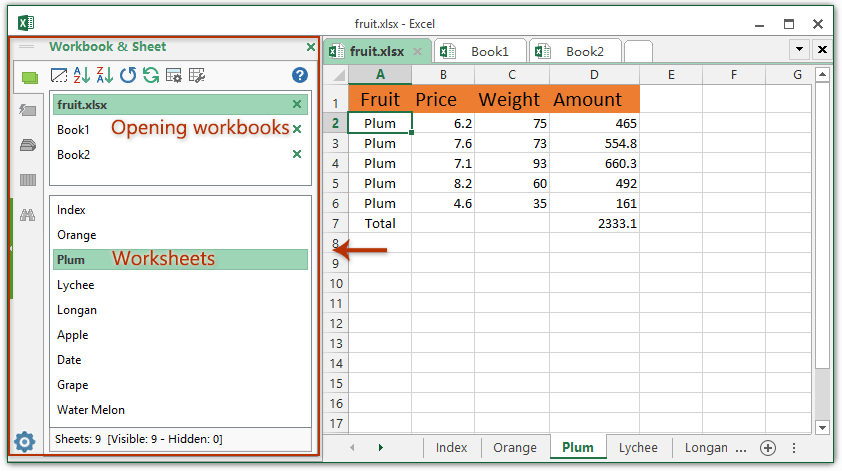Click the sheet tools wrench icon
The image size is (842, 472).
pyautogui.click(x=197, y=75)
